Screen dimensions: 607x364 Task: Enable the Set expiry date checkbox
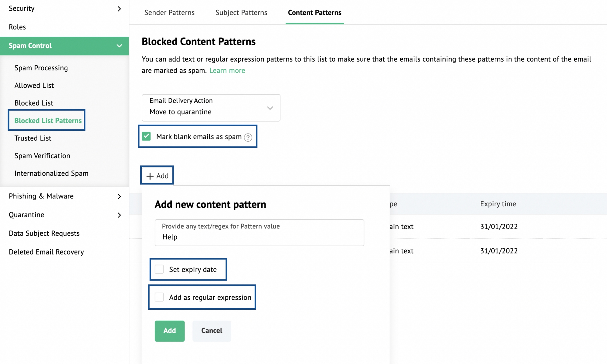click(159, 269)
